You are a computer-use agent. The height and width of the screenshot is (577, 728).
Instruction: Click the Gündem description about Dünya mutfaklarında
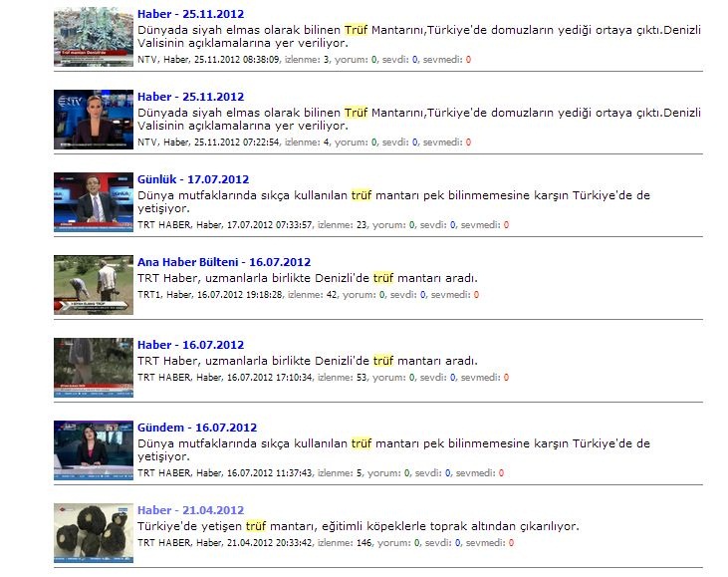point(393,449)
